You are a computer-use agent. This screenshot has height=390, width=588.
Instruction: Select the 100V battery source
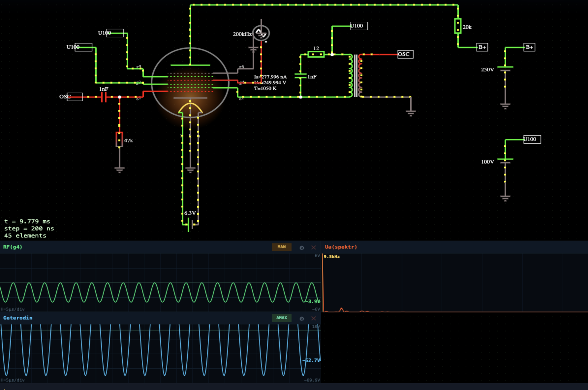pos(505,161)
